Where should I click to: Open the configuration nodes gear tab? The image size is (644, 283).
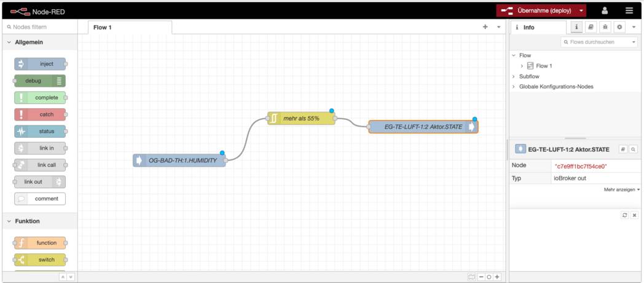point(619,27)
